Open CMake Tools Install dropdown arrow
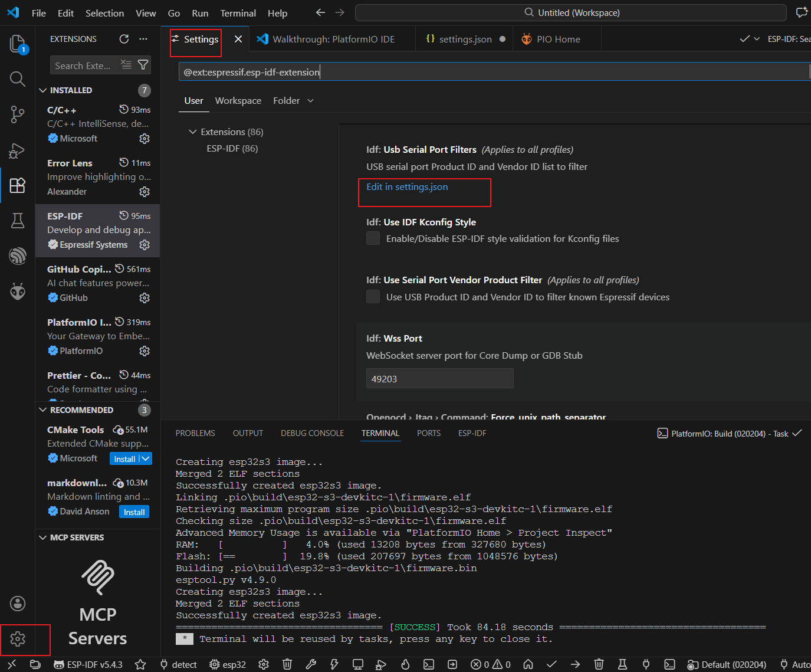Screen dimensions: 811x672 click(146, 458)
